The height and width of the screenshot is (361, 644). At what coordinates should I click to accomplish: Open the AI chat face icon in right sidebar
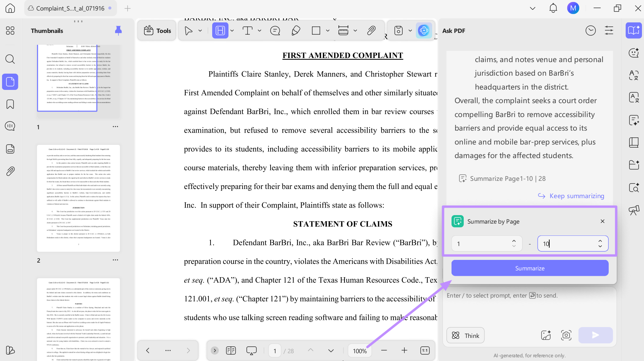[633, 53]
